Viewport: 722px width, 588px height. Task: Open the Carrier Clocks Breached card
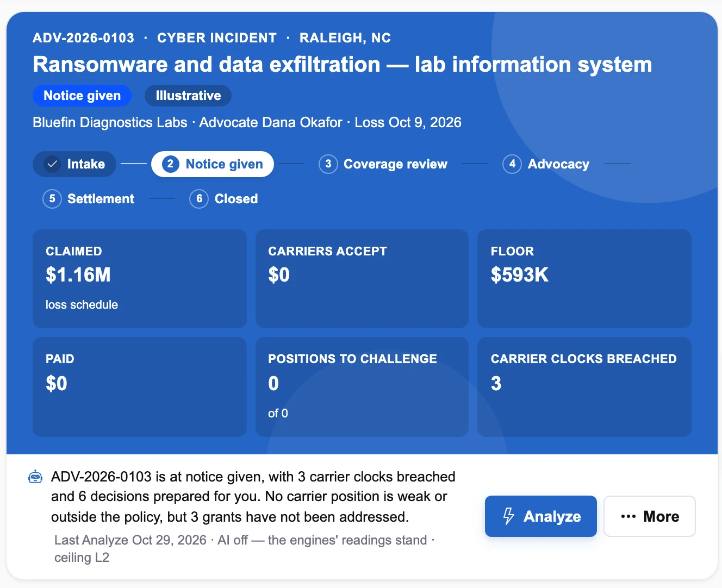click(584, 387)
